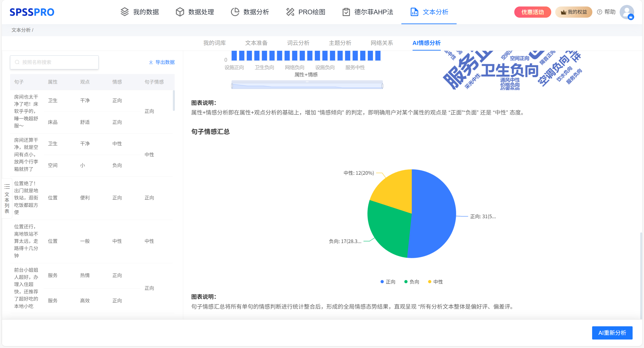Click the AI重新分析 button

coord(612,333)
